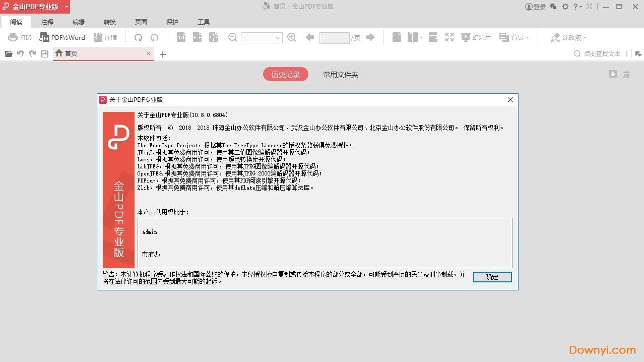Click the zoom out magnifier icon
The width and height of the screenshot is (644, 362).
point(232,37)
